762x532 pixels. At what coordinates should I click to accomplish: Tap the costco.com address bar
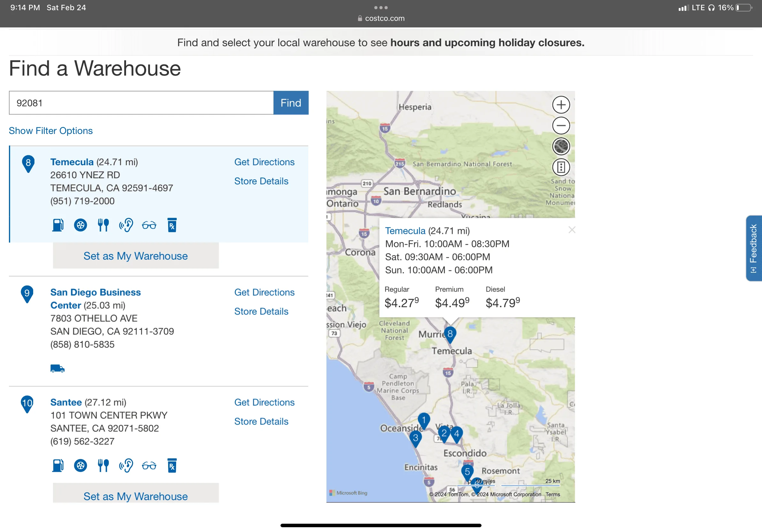(381, 18)
